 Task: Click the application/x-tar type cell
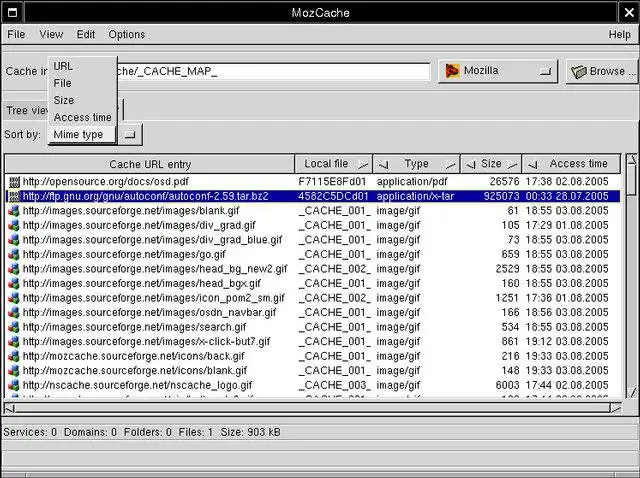coord(415,196)
